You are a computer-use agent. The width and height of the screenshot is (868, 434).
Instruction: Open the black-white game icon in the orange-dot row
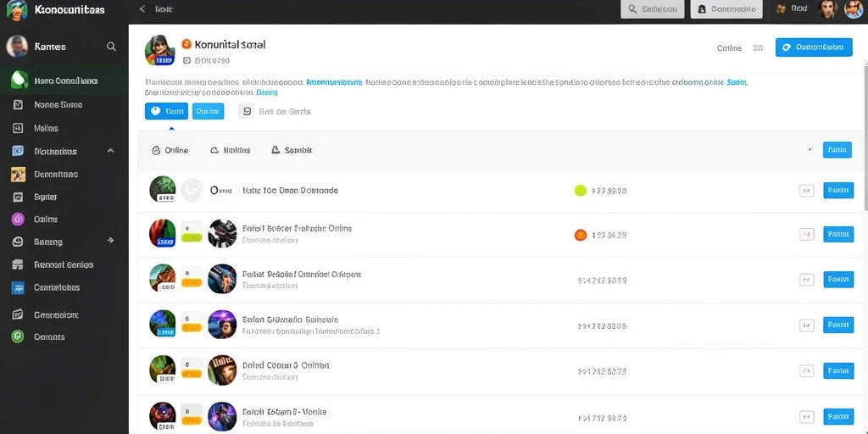click(x=222, y=234)
